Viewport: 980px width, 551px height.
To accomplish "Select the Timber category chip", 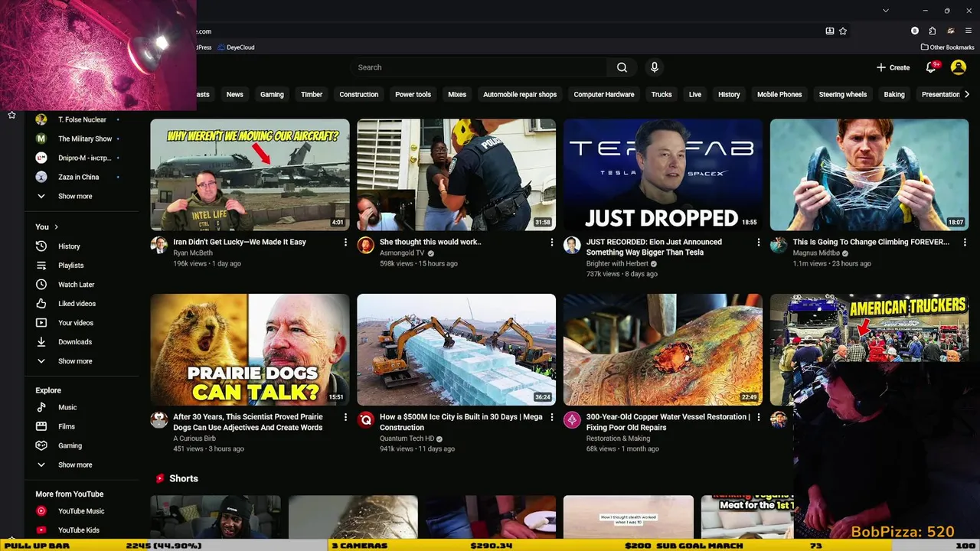I will [312, 95].
